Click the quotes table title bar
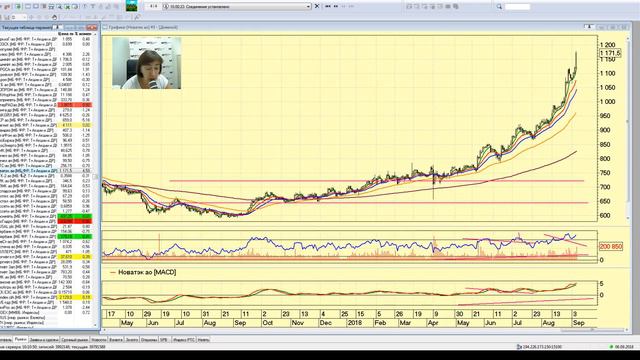 pyautogui.click(x=49, y=27)
